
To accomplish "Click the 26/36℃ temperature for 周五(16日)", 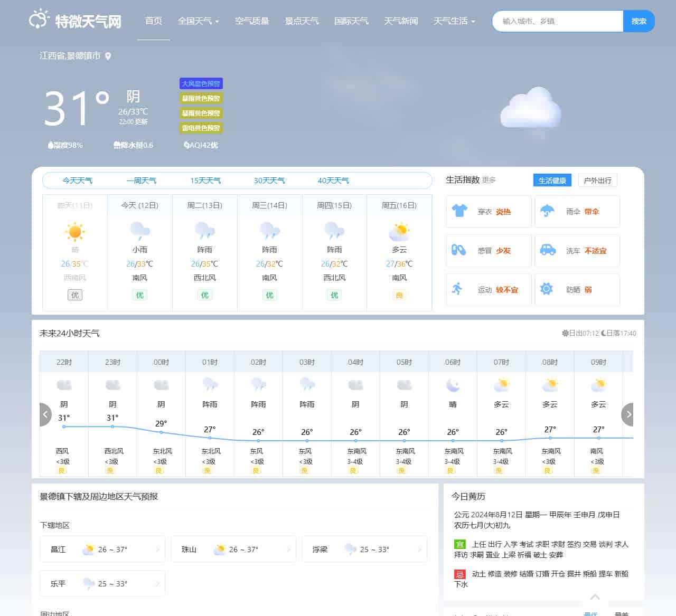I will [399, 264].
